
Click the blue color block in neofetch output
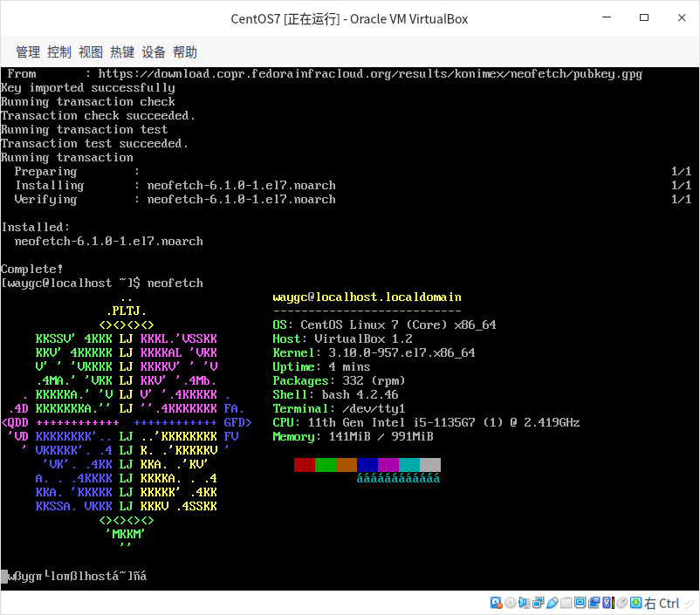367,465
